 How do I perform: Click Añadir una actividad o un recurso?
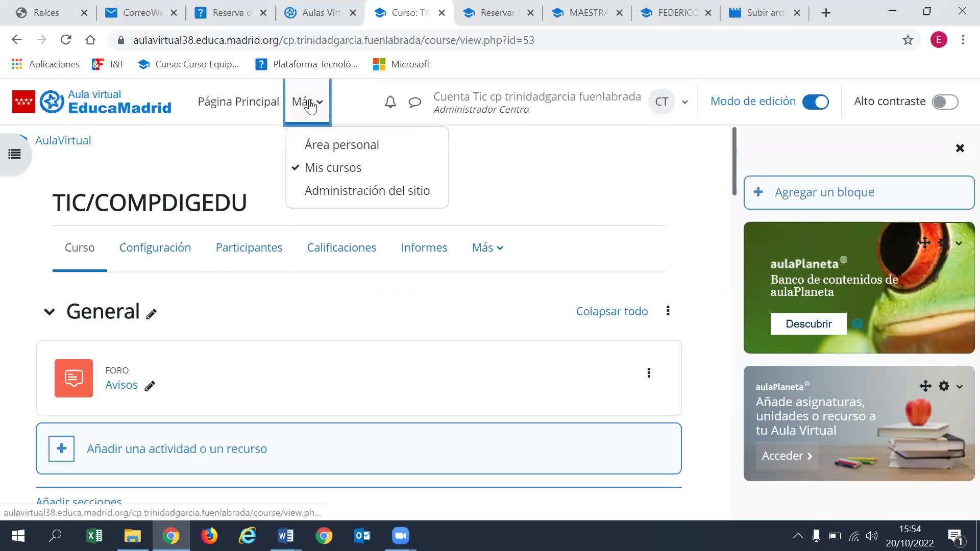(x=177, y=448)
